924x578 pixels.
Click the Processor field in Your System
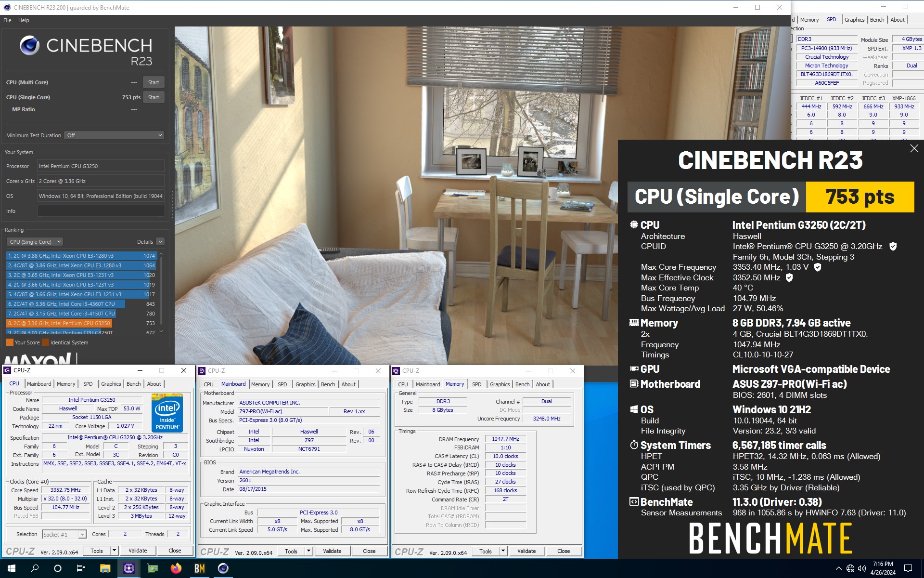pos(101,166)
